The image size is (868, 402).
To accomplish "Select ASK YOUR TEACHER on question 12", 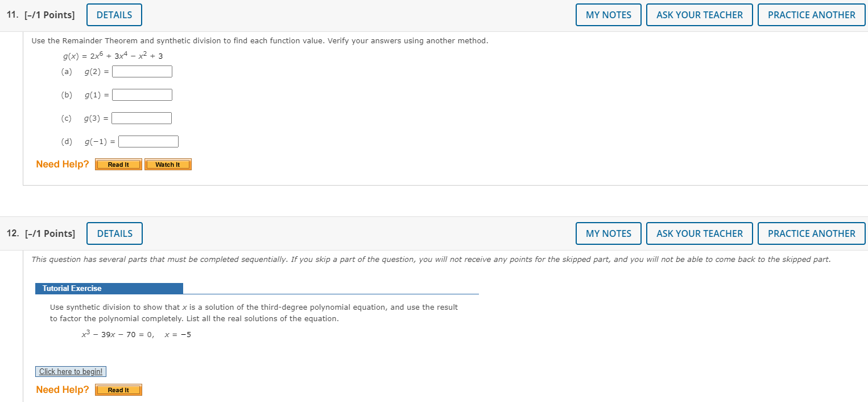I will click(700, 233).
